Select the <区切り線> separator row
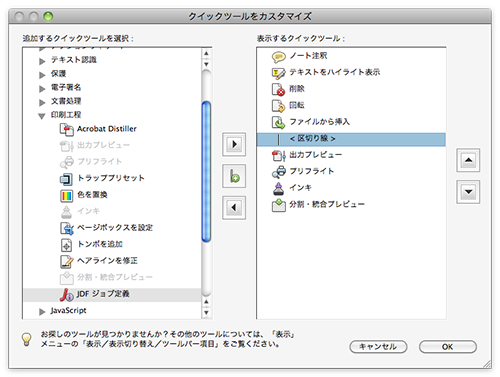 pyautogui.click(x=351, y=139)
